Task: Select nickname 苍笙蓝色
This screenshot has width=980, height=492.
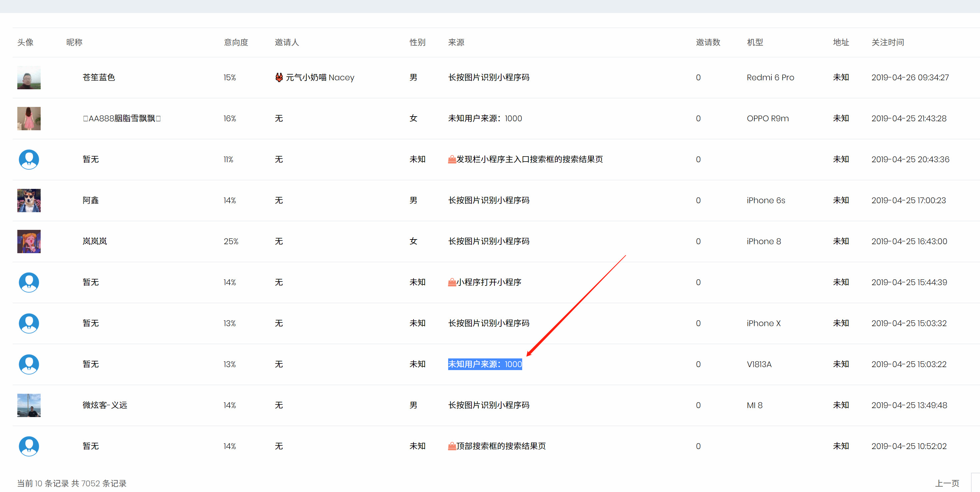Action: tap(99, 78)
